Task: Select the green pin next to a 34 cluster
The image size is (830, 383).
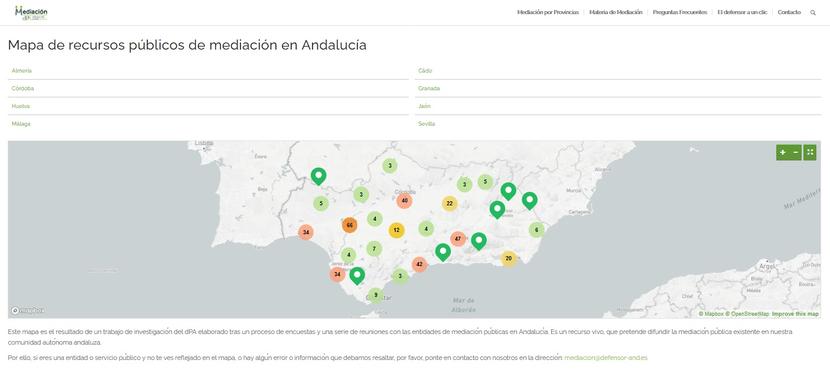Action: 357,276
